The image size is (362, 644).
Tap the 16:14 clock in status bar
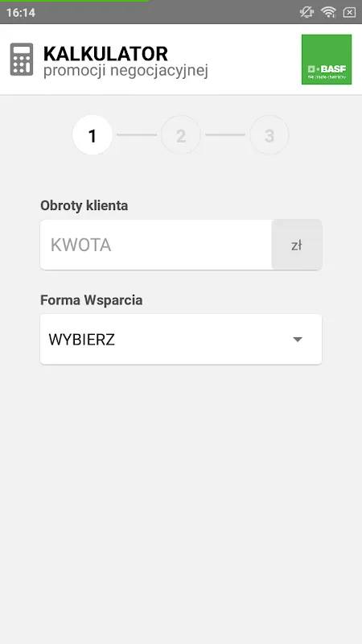click(x=21, y=13)
